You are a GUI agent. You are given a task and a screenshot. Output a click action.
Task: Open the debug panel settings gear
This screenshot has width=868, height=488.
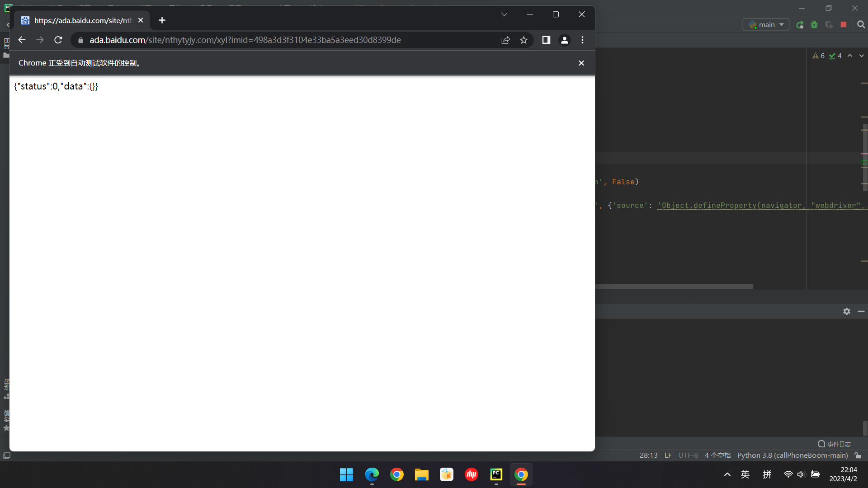pyautogui.click(x=847, y=311)
